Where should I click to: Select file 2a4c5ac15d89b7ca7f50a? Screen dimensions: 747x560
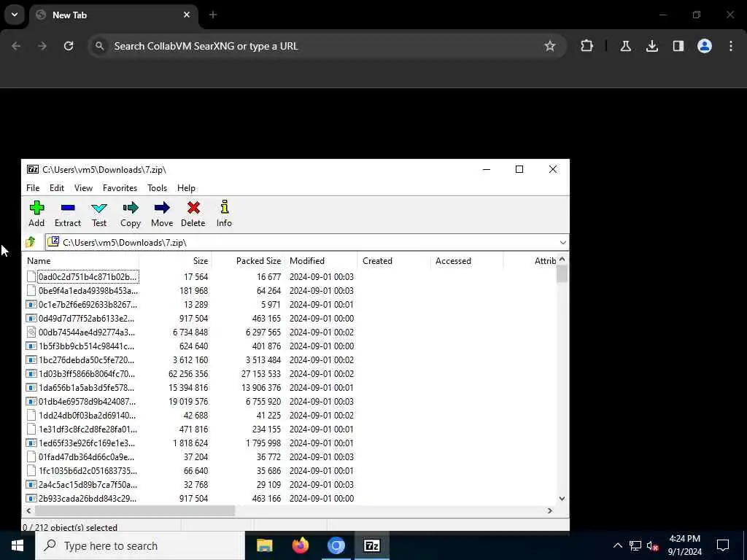pyautogui.click(x=88, y=484)
